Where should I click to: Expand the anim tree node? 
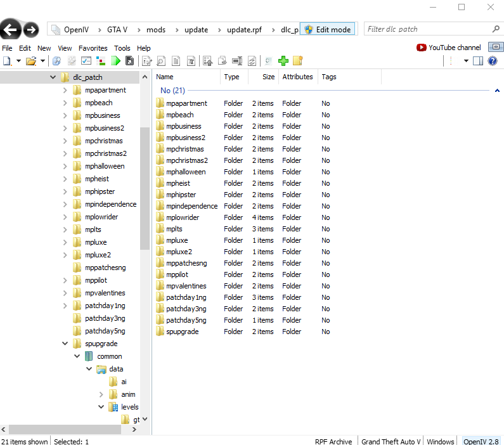click(101, 394)
